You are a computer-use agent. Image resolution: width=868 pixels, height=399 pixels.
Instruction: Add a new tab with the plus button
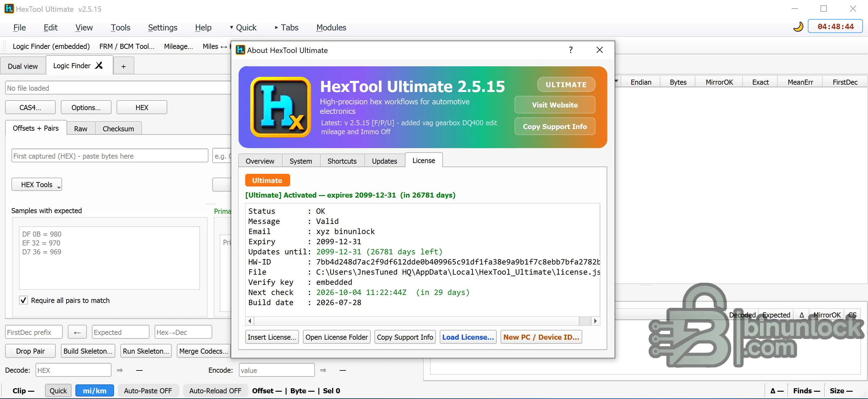pos(124,66)
